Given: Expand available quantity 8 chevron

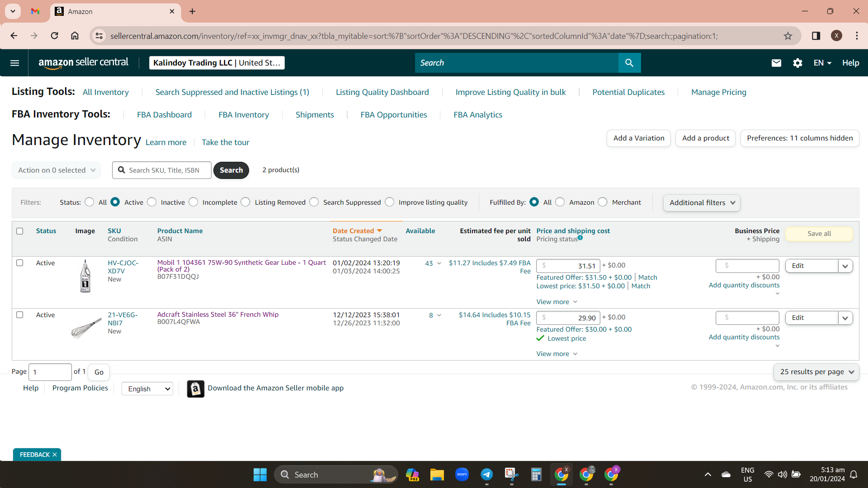Looking at the screenshot, I should [x=439, y=315].
